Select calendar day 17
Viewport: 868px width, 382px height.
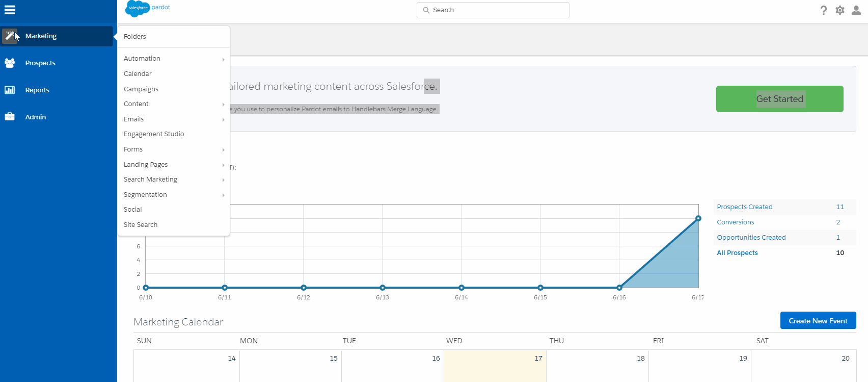[x=495, y=366]
